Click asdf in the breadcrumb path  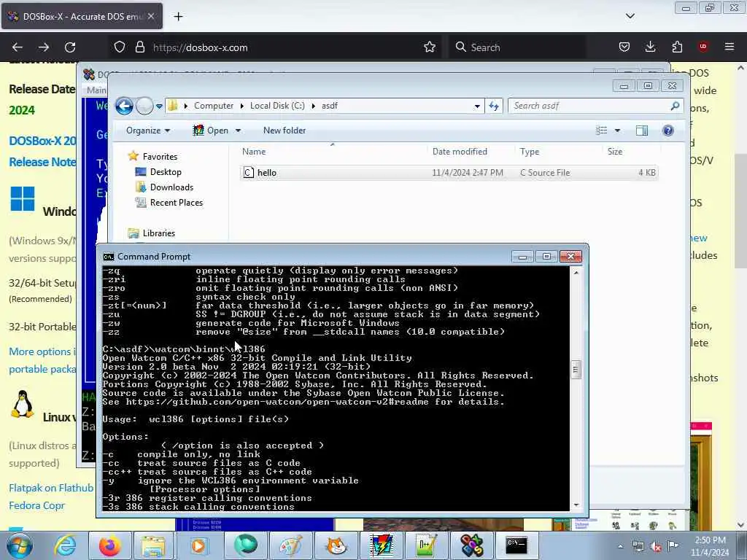(x=329, y=106)
